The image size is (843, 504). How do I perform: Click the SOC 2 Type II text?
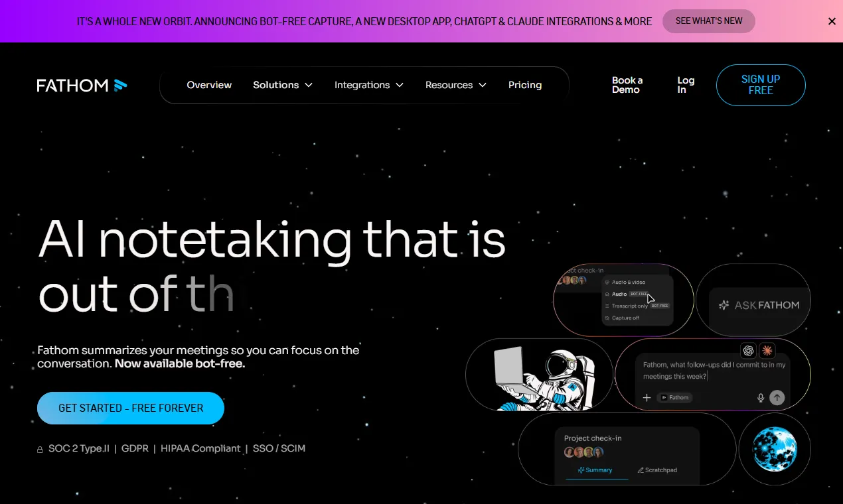79,448
